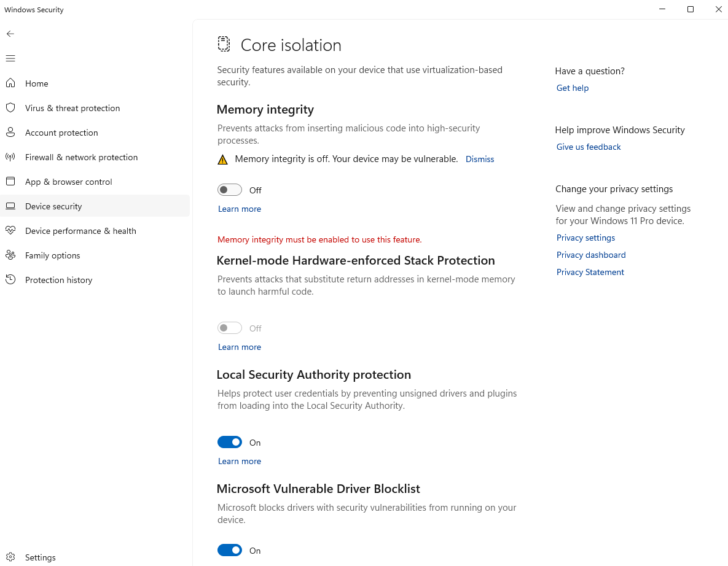The image size is (728, 566).
Task: Go to Device security in sidebar
Action: 53,206
